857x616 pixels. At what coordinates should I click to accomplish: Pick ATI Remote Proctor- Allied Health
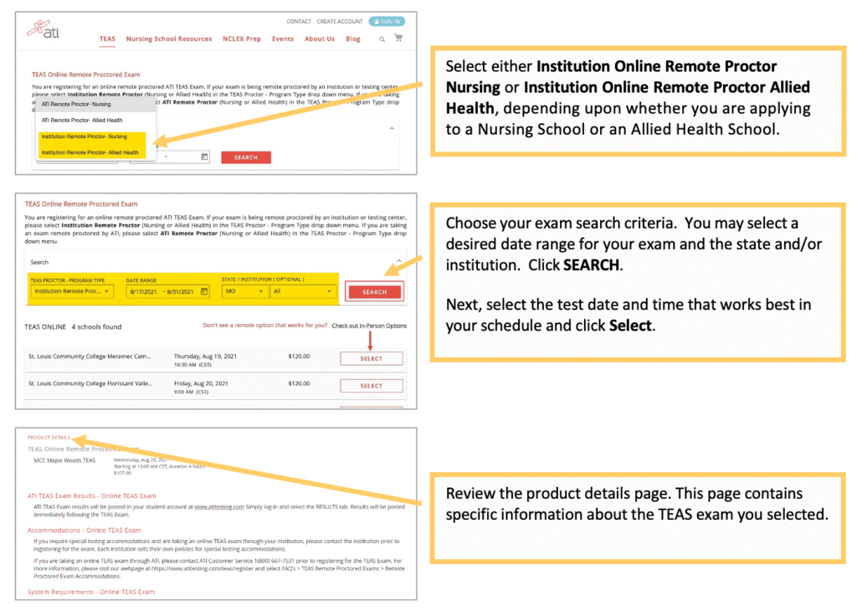(x=82, y=121)
